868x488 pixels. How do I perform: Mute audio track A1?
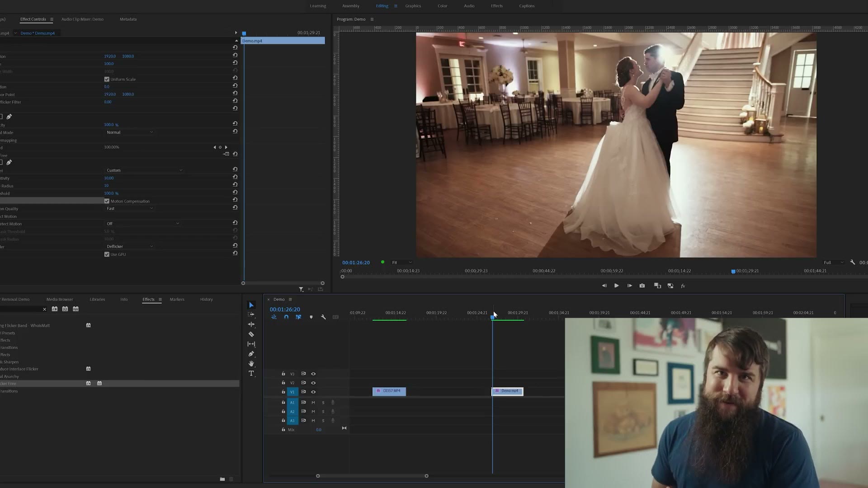tap(313, 403)
